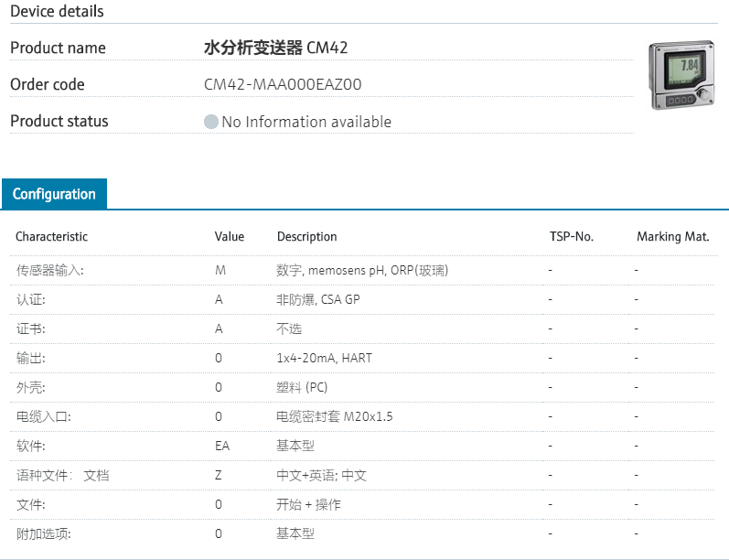Click the Device details heading
The height and width of the screenshot is (560, 729).
click(x=57, y=12)
